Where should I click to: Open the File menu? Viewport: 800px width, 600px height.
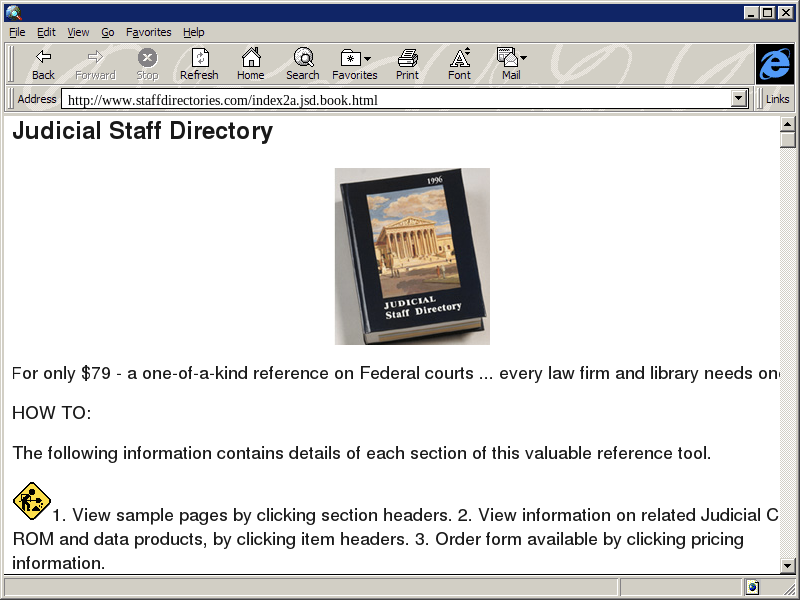click(x=17, y=32)
